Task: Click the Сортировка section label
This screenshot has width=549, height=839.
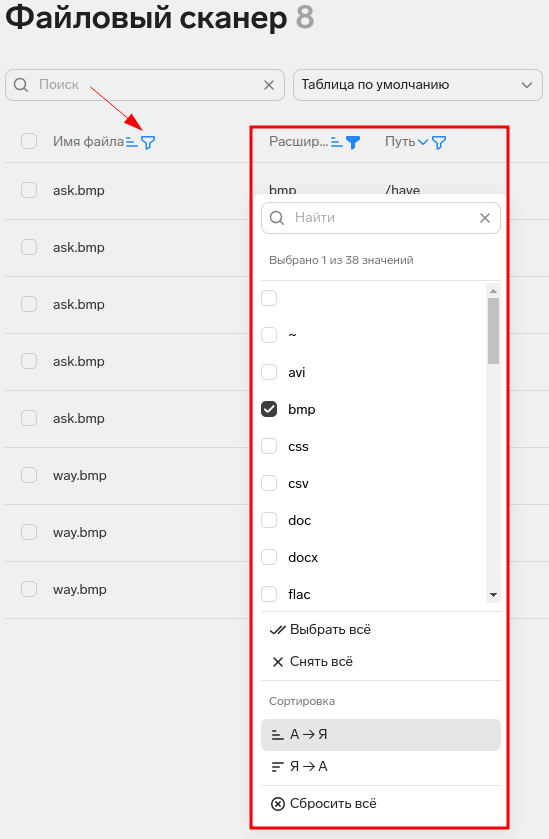Action: [302, 701]
